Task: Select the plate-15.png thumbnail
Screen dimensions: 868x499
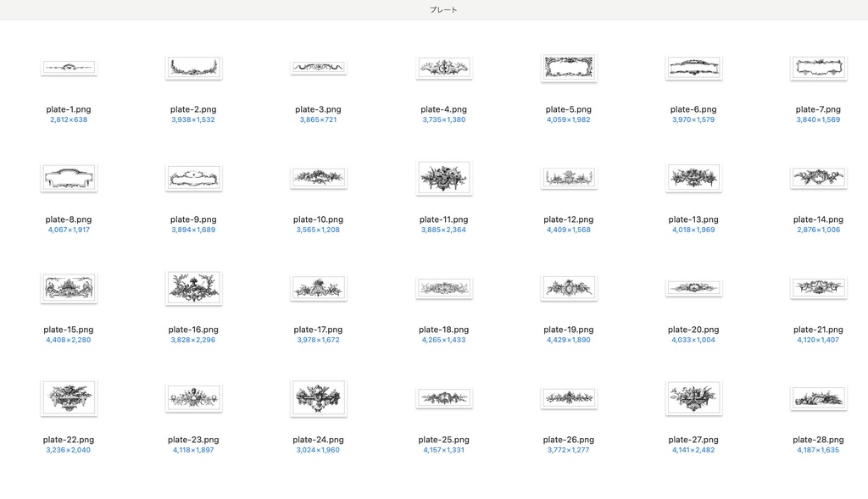Action: pyautogui.click(x=69, y=288)
